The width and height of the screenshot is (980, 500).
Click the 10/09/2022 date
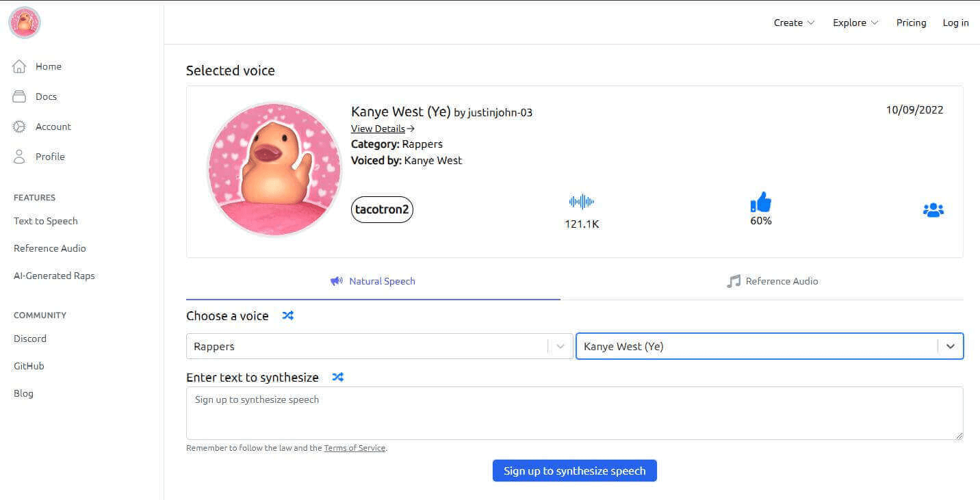(914, 109)
